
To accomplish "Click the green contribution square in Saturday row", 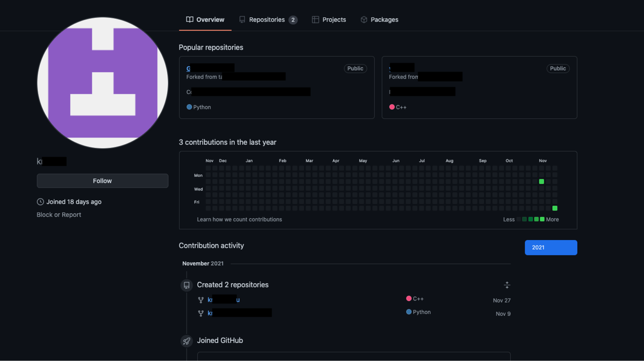I will 555,208.
